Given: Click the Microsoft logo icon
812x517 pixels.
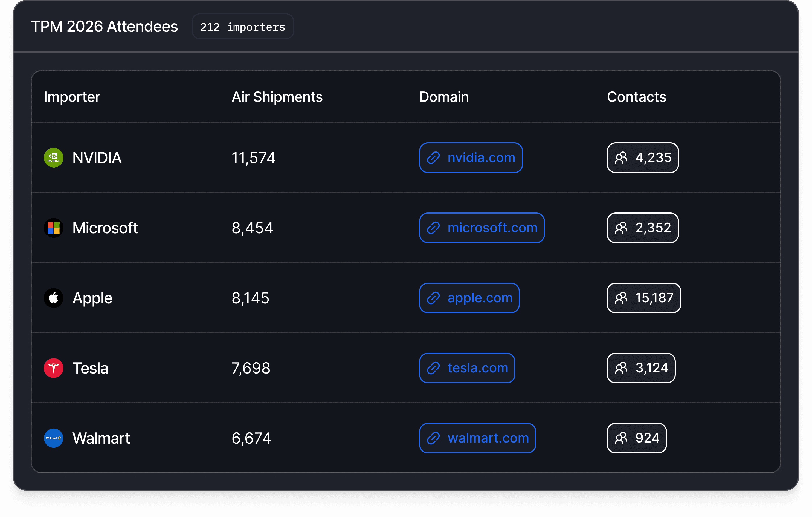Looking at the screenshot, I should (x=53, y=228).
